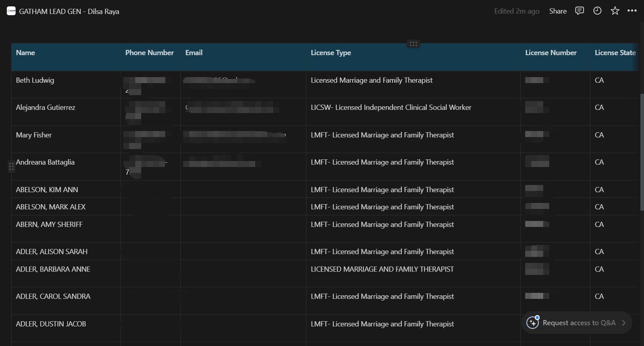Select the ABERN, AMY SHERIFF cell

[66, 229]
